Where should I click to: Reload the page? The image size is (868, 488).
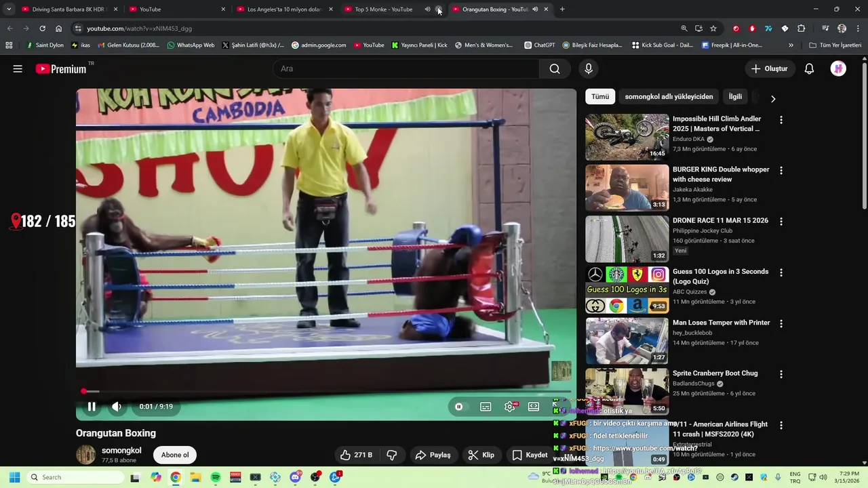(x=42, y=28)
